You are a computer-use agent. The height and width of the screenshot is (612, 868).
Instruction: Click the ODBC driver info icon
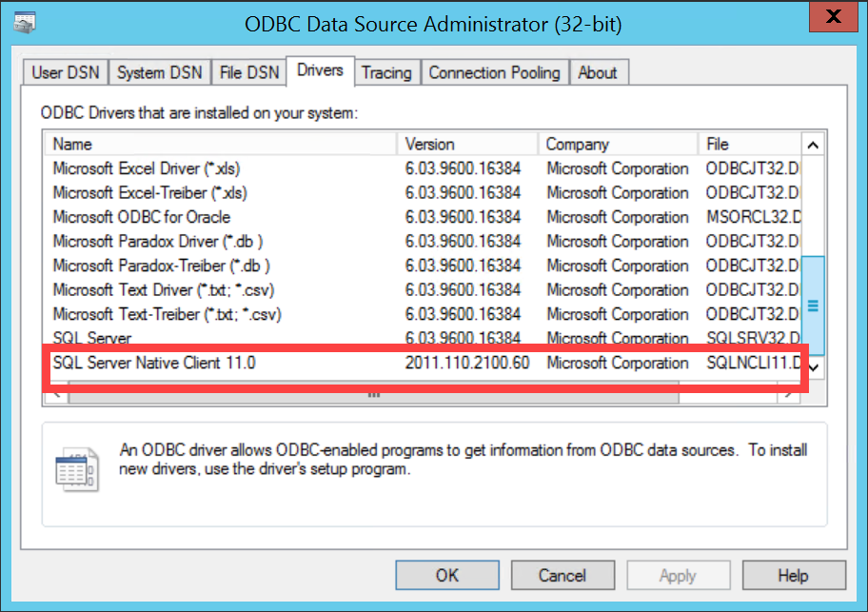(76, 468)
